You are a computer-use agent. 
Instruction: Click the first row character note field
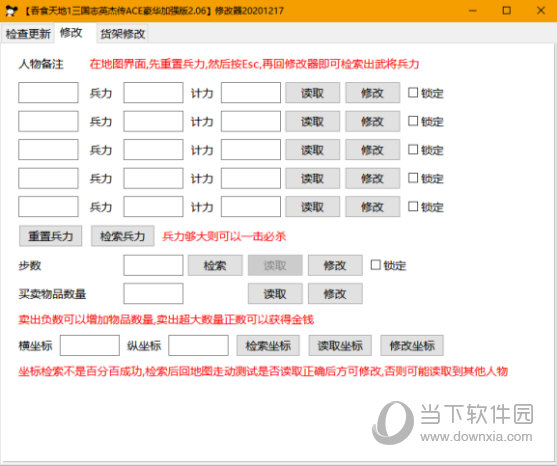coord(48,93)
